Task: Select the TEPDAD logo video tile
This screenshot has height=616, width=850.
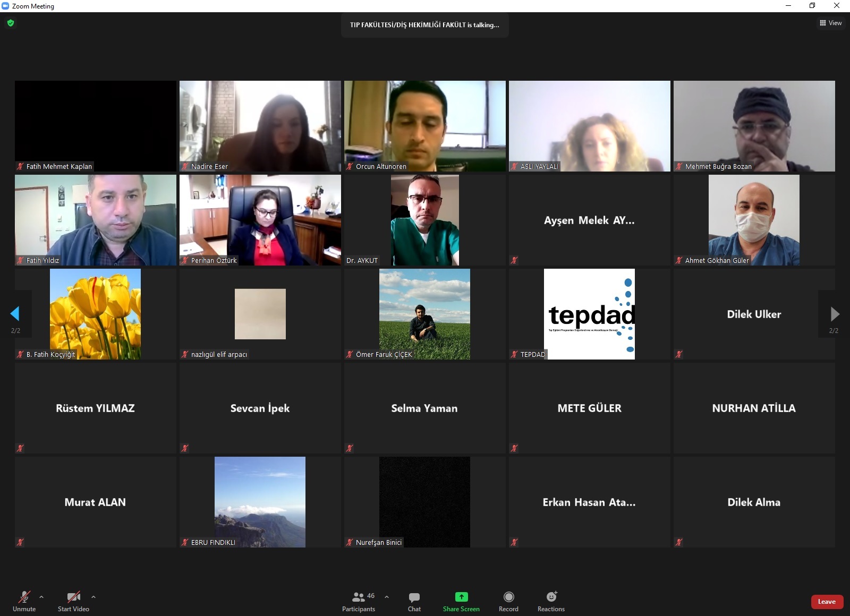Action: tap(589, 314)
